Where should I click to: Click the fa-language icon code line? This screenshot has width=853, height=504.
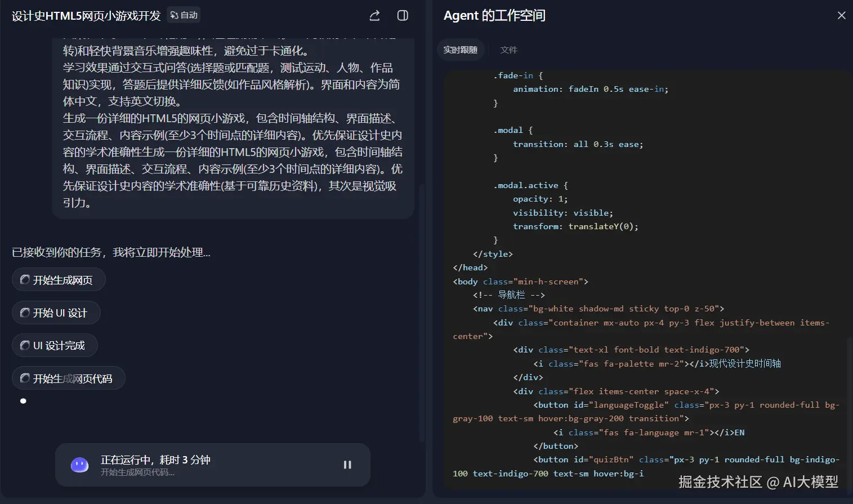pos(649,432)
